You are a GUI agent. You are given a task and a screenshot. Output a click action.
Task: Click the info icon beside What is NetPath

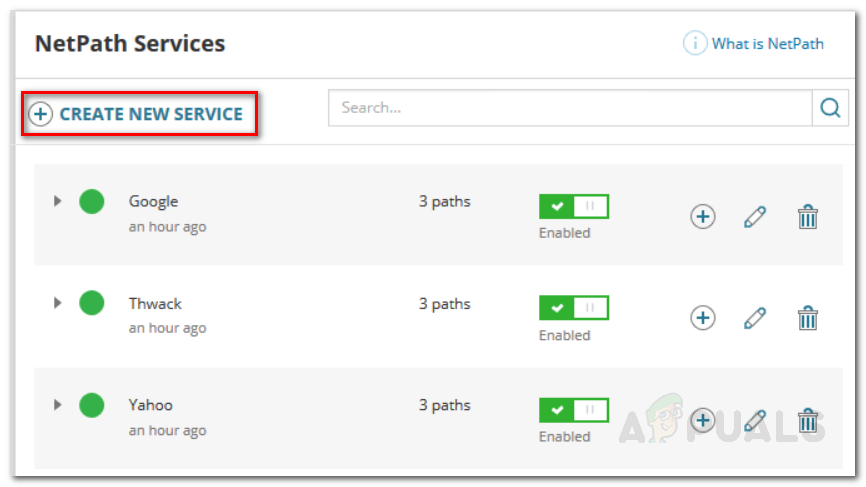[x=695, y=44]
